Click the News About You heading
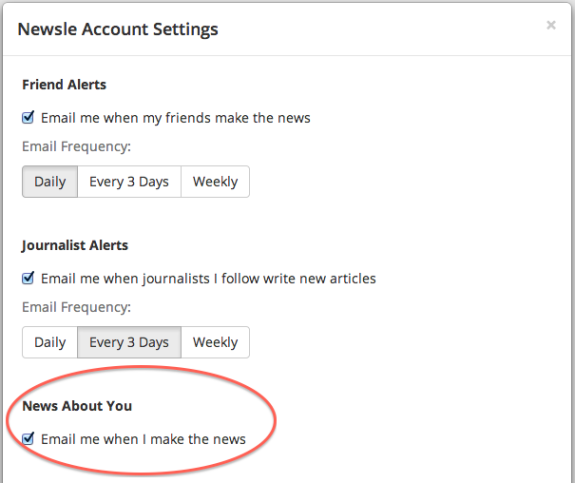575x483 pixels. [x=77, y=406]
